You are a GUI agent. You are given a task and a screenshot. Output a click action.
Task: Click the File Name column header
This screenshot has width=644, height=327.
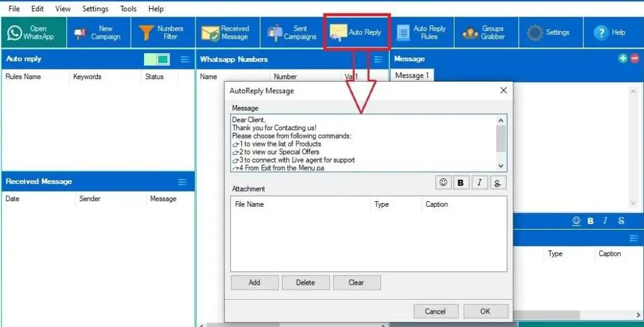[249, 204]
